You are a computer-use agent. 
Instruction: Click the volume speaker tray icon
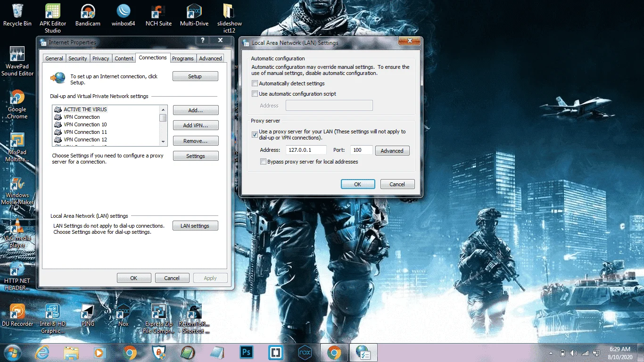[574, 353]
